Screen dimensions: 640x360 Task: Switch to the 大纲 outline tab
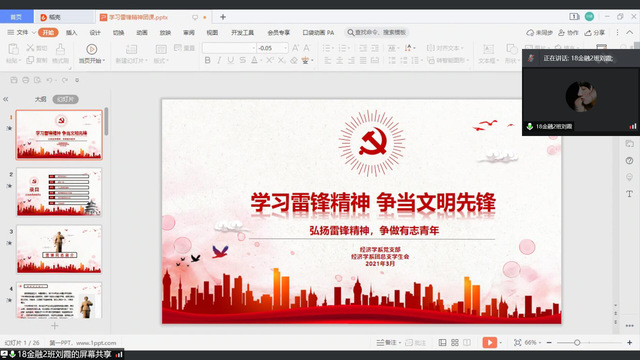40,99
